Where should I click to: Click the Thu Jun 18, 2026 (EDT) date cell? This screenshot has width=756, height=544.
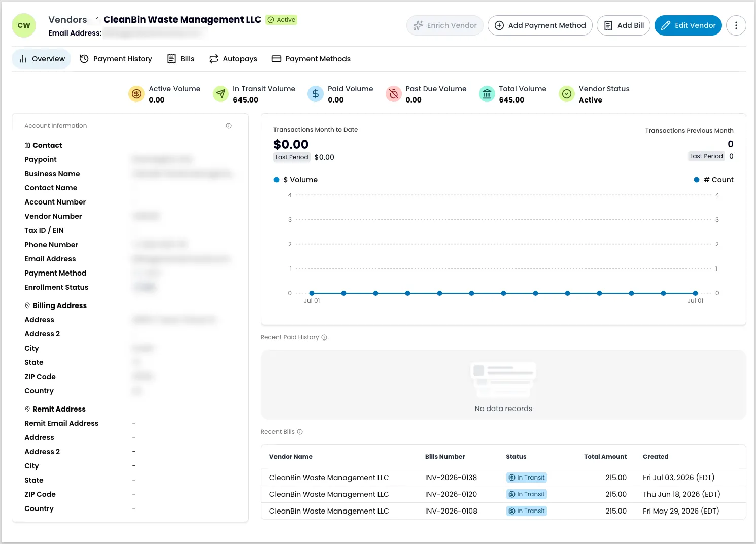click(x=681, y=494)
